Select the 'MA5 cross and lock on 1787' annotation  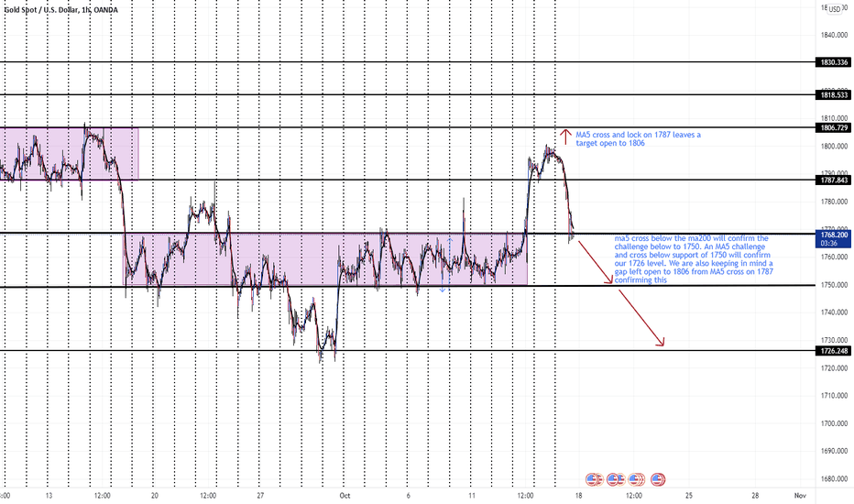point(639,139)
